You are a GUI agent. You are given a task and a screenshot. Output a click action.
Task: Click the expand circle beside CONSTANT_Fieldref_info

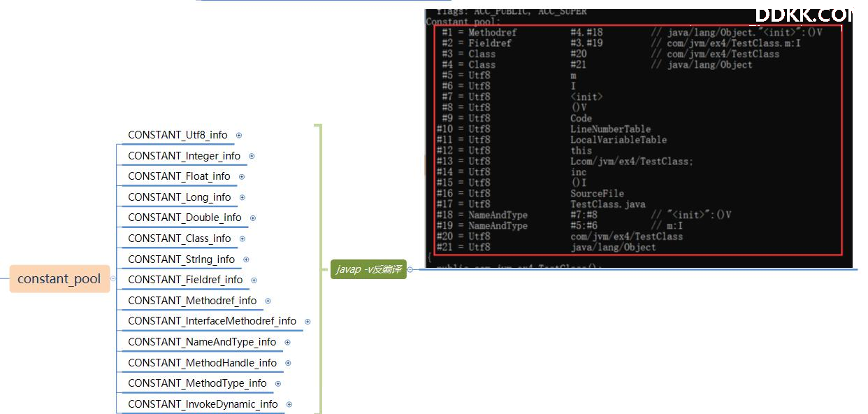(x=254, y=280)
